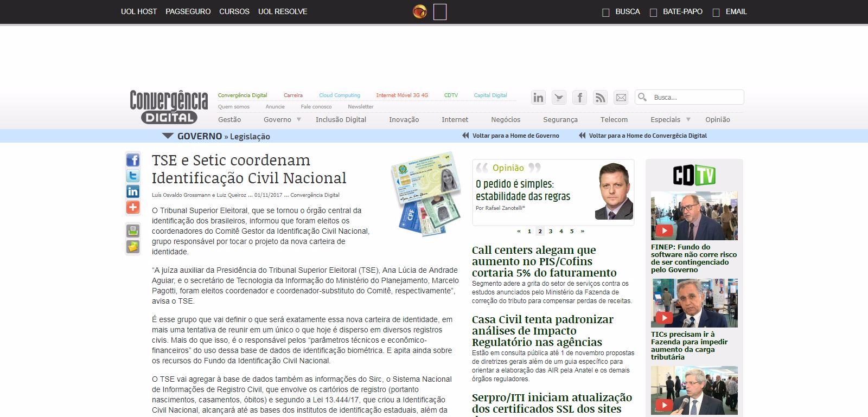This screenshot has width=868, height=417.
Task: Click the UOL RESOLVE link
Action: (283, 11)
